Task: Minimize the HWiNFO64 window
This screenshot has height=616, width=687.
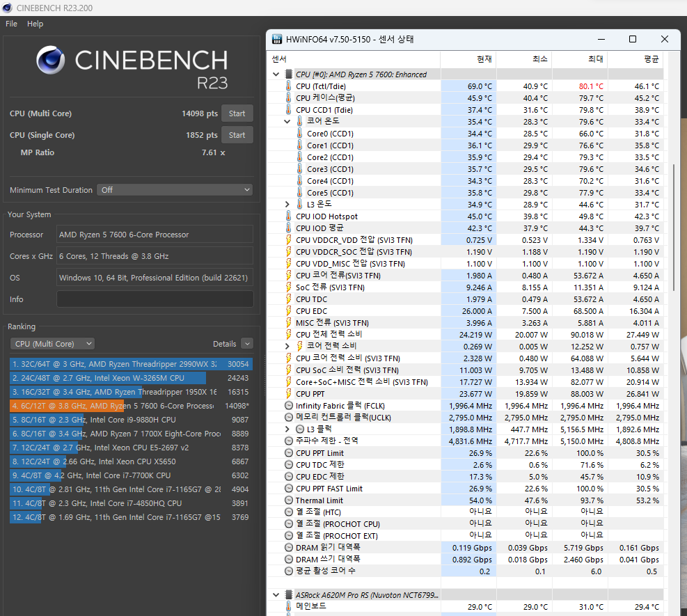Action: (x=601, y=40)
